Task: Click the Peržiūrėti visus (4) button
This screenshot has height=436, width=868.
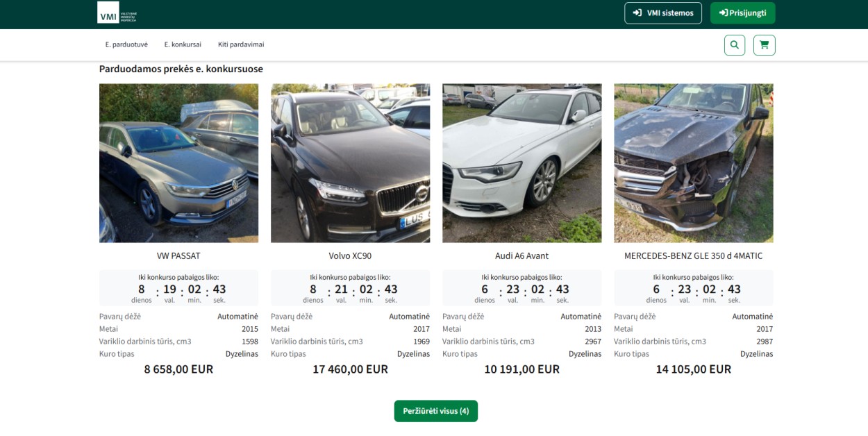Action: (x=435, y=411)
